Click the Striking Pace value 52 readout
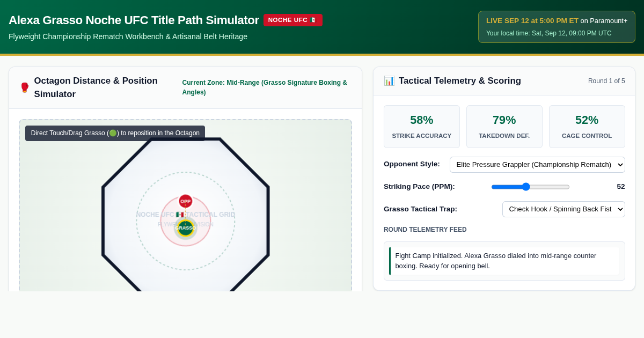The width and height of the screenshot is (644, 338). (621, 187)
